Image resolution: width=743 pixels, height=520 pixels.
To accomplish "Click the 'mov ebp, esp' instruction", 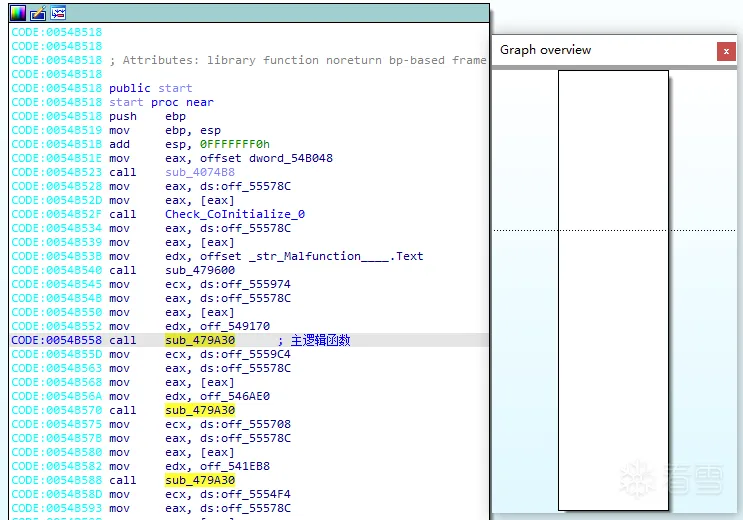I will 165,130.
